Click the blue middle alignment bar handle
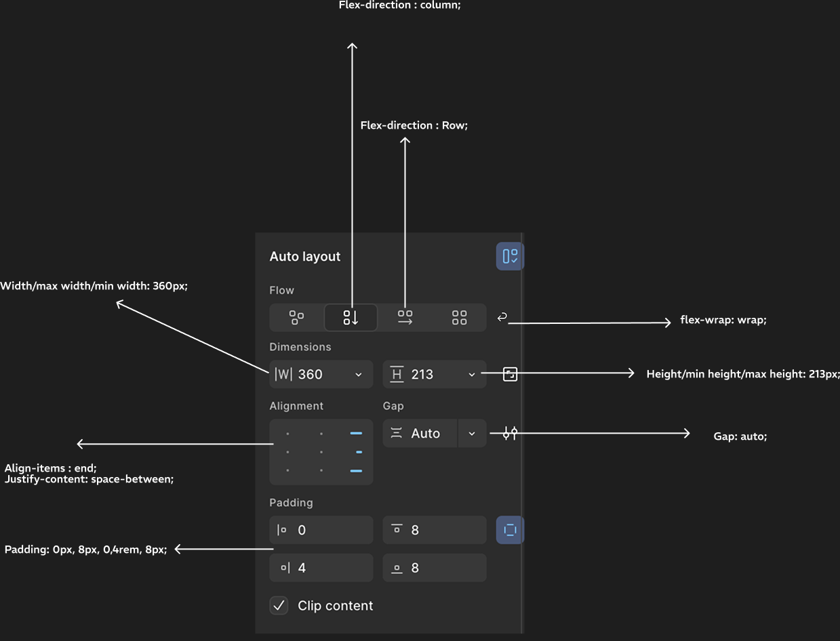The width and height of the screenshot is (840, 641). tap(357, 451)
